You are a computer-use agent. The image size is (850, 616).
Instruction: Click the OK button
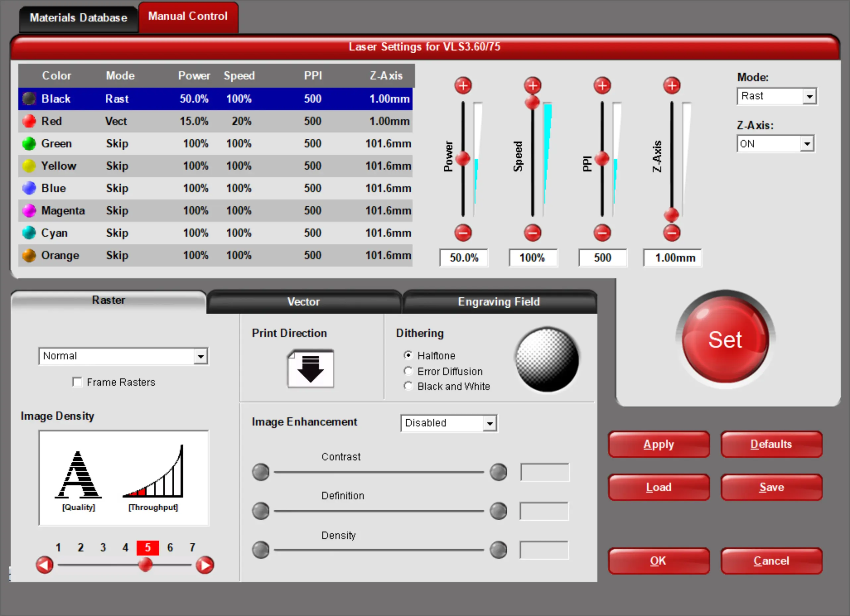[659, 561]
